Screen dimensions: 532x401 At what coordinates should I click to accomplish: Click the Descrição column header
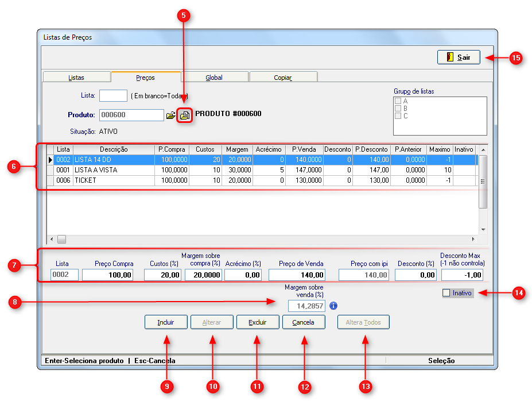114,149
